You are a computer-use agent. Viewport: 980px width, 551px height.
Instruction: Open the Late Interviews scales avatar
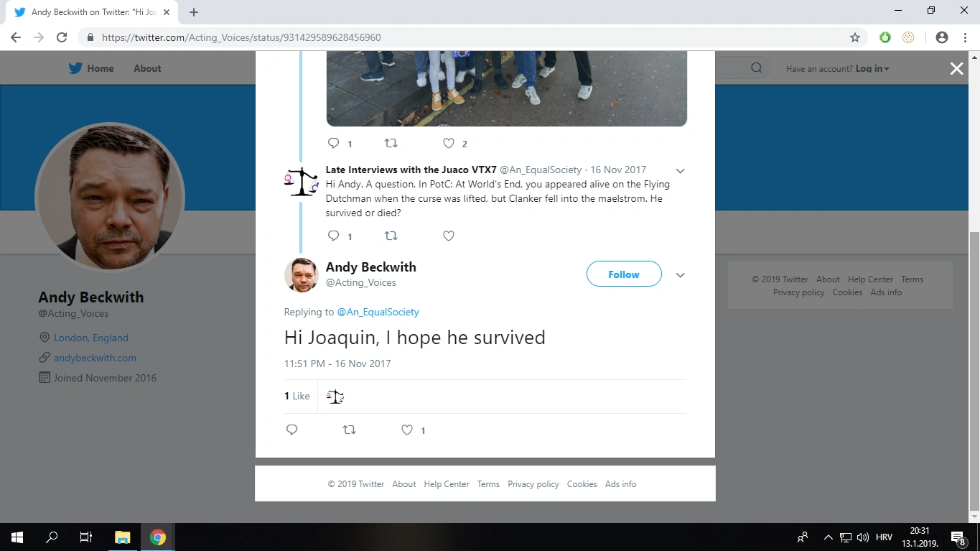click(302, 181)
